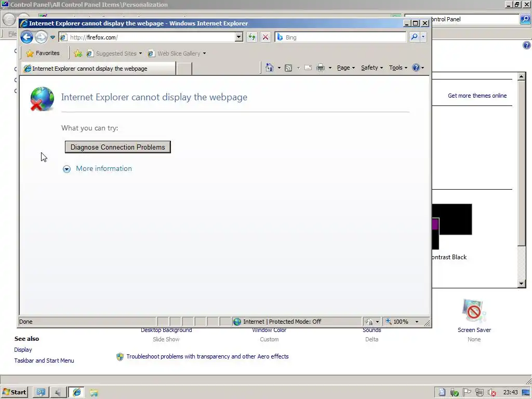This screenshot has width=532, height=399.
Task: Open the search provider dropdown arrow
Action: coord(423,37)
